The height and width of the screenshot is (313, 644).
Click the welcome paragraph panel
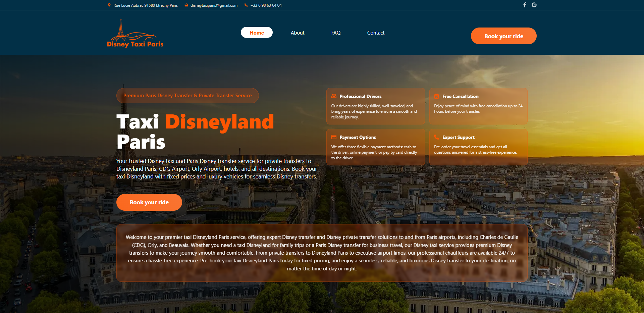coord(322,253)
